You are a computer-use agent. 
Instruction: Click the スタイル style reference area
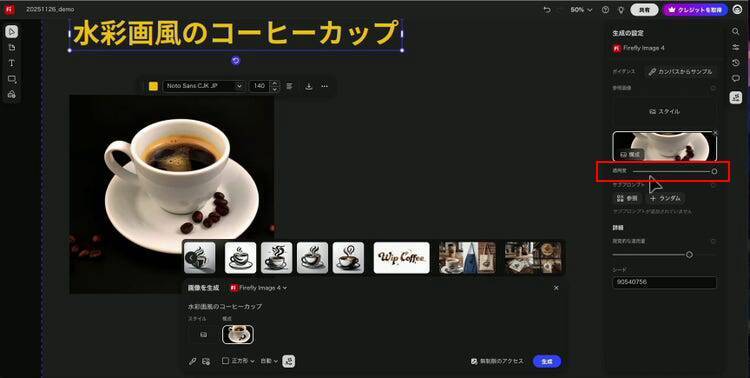click(664, 111)
